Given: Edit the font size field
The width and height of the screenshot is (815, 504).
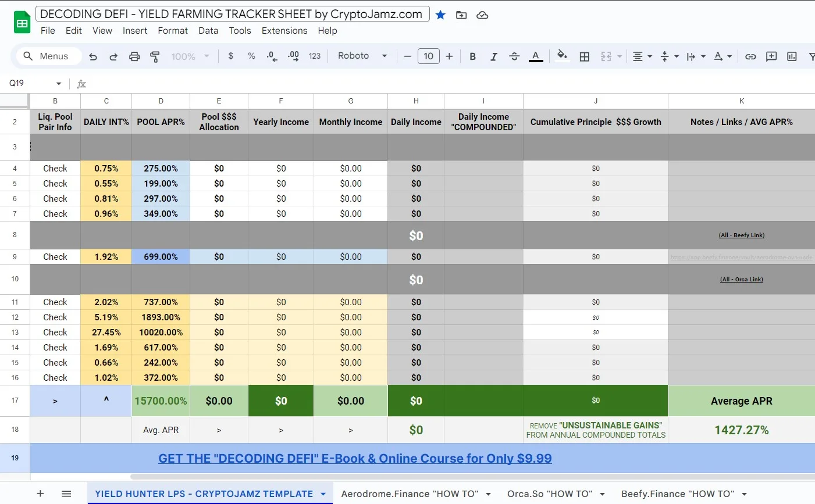Looking at the screenshot, I should [x=429, y=56].
